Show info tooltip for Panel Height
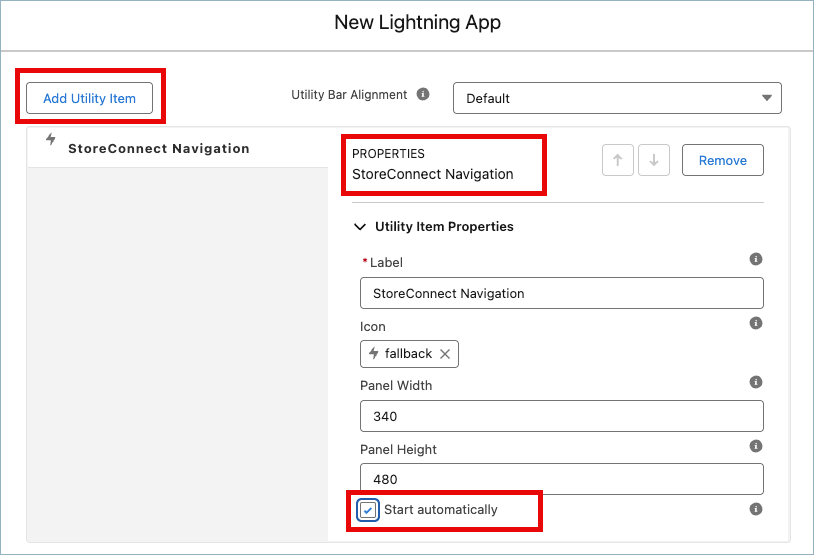Viewport: 814px width, 555px height. click(756, 446)
